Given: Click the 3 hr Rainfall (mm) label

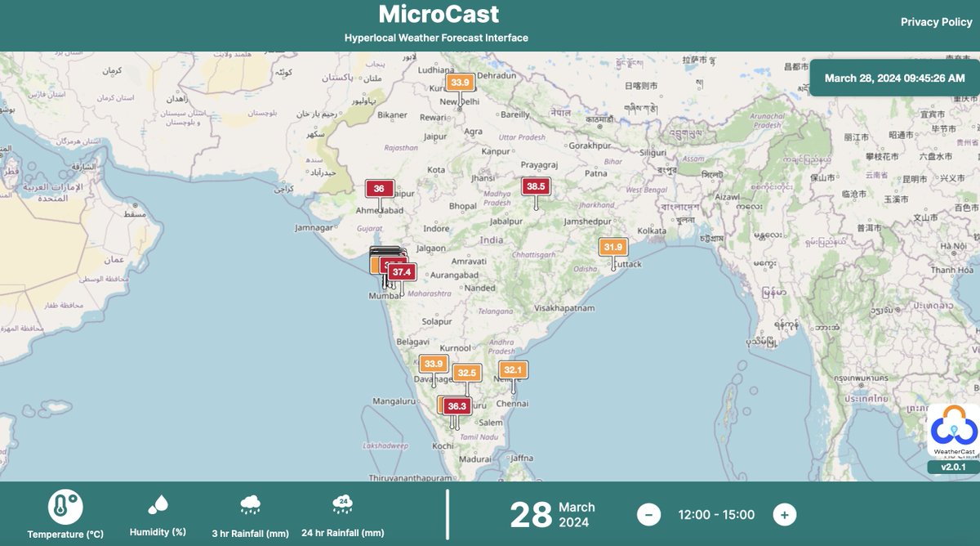Looking at the screenshot, I should click(x=250, y=533).
